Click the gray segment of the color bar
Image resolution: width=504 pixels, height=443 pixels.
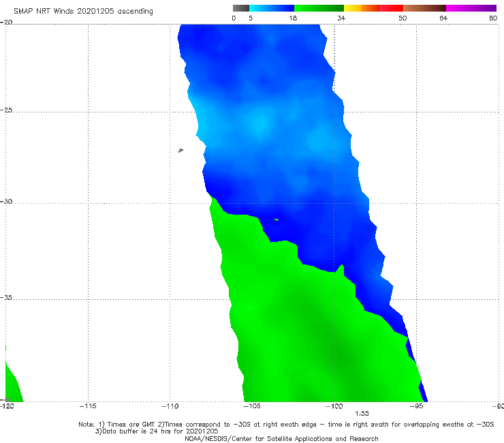click(240, 8)
